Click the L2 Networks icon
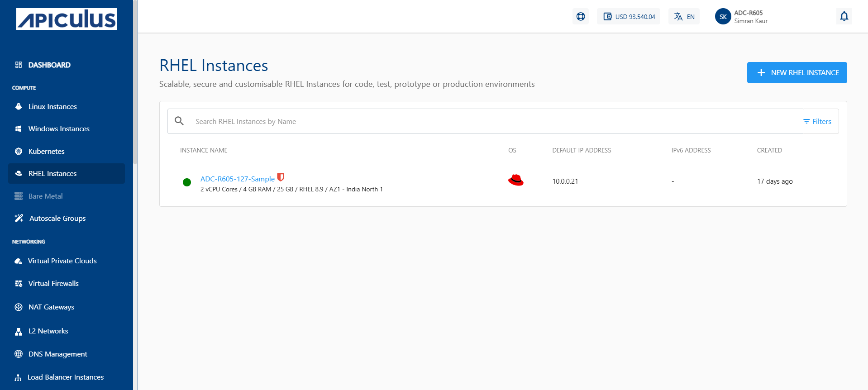This screenshot has height=390, width=868. (x=19, y=332)
